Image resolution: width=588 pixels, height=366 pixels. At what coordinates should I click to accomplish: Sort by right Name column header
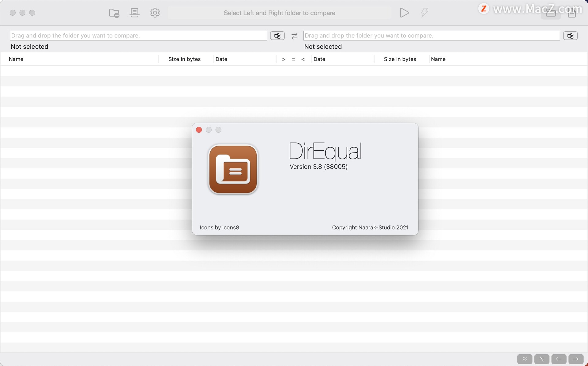pos(438,59)
